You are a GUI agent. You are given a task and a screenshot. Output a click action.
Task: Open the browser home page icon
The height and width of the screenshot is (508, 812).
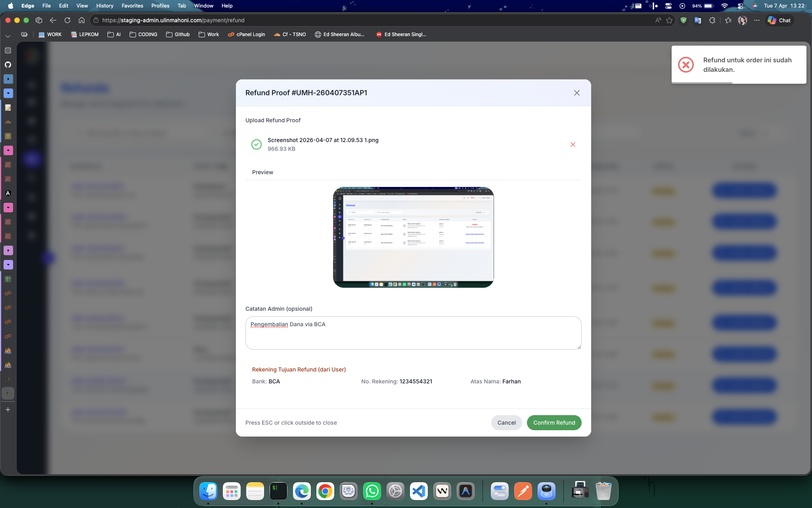click(x=82, y=20)
